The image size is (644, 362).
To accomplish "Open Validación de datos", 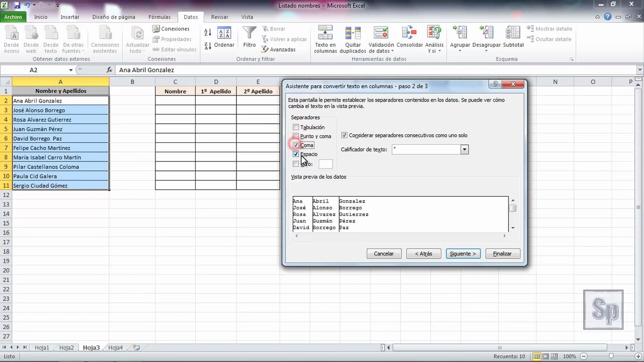I will pos(381,40).
